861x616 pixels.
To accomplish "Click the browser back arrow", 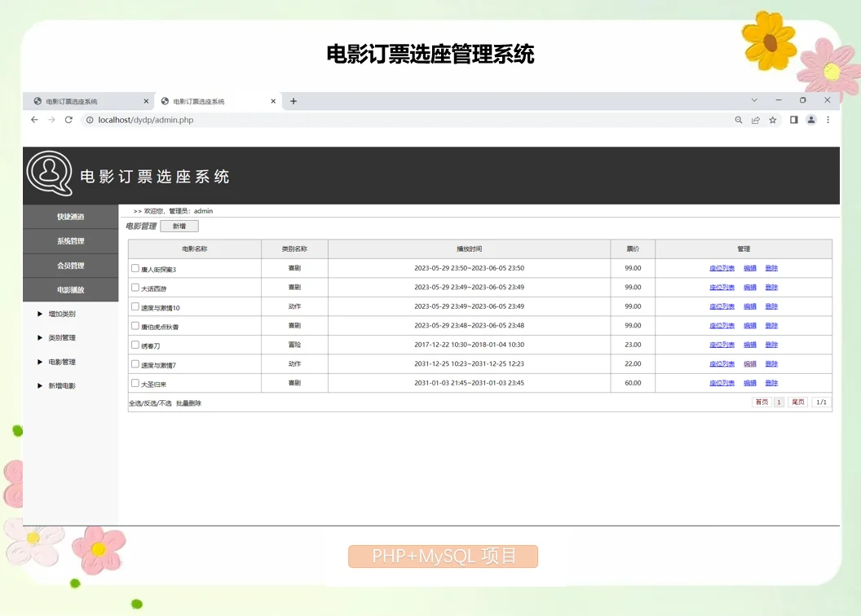I will (33, 119).
